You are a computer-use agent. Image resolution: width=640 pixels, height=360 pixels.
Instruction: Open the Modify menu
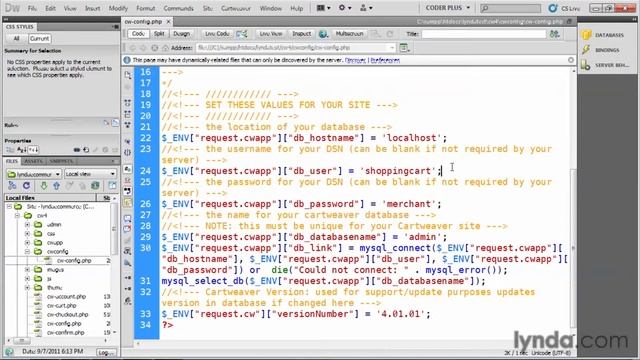coord(118,8)
